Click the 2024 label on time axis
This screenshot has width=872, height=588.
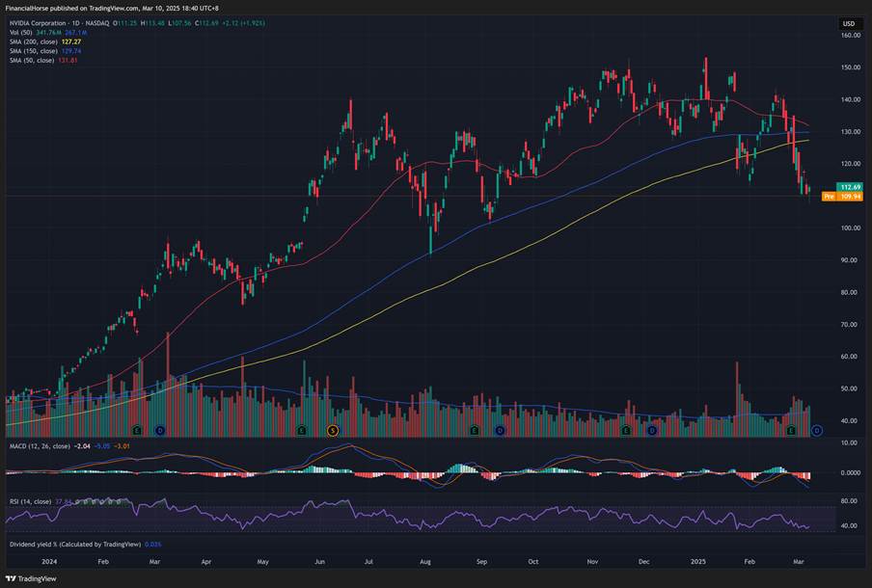point(49,562)
